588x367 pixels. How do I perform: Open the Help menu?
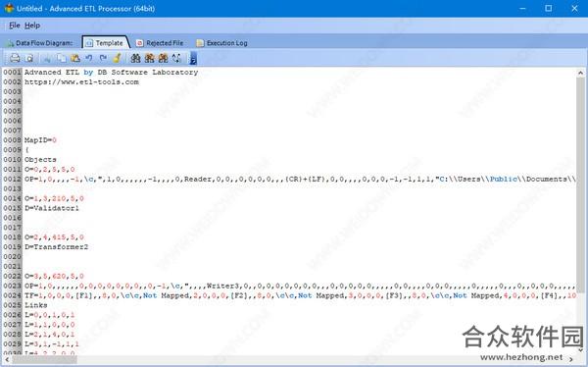point(32,26)
